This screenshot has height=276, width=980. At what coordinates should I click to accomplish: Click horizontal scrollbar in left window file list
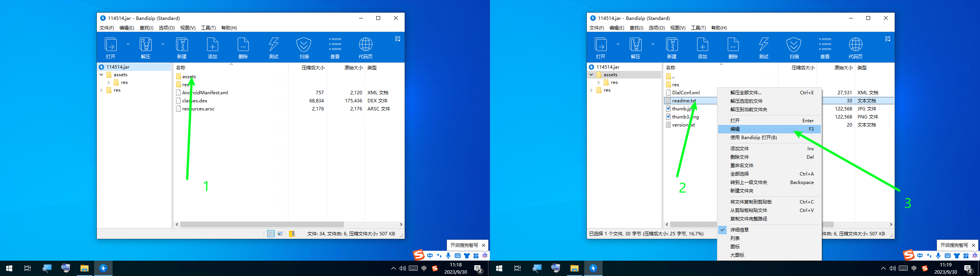[x=262, y=225]
